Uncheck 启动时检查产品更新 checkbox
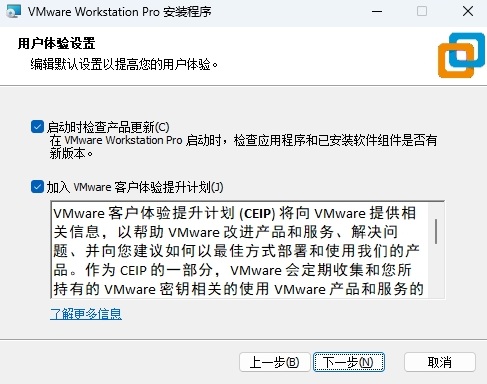 click(x=37, y=127)
